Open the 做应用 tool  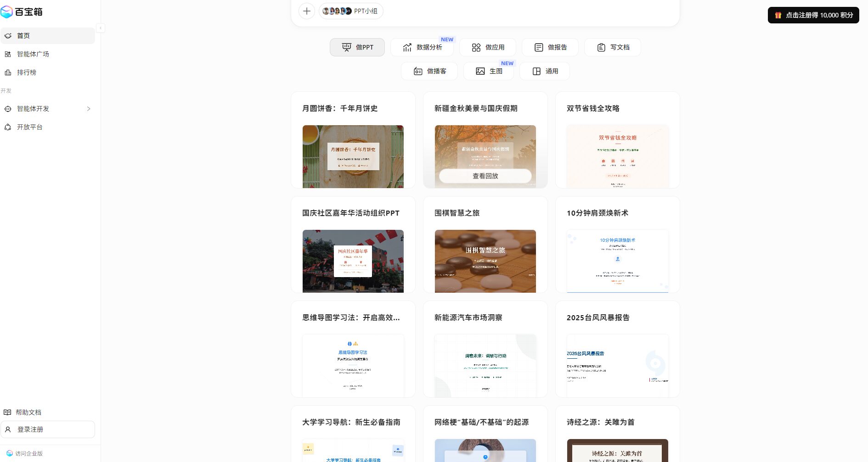[488, 47]
